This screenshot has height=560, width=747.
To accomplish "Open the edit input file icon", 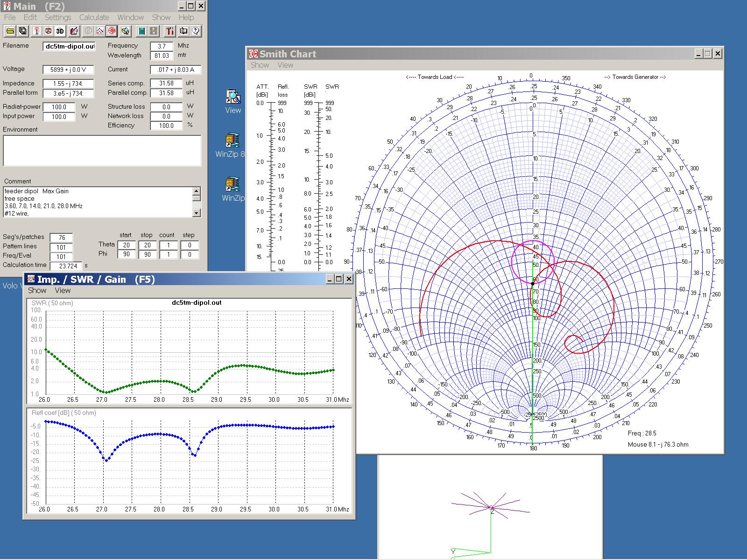I will click(x=74, y=31).
